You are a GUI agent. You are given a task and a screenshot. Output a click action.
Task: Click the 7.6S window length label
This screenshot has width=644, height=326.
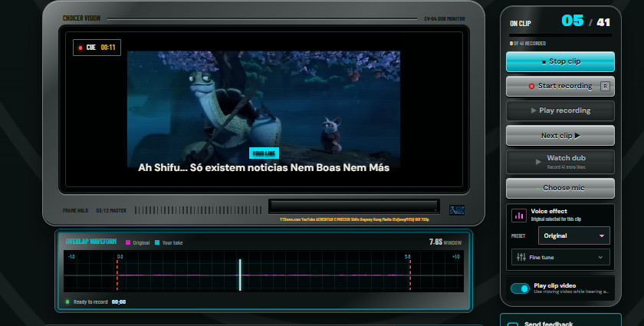(445, 242)
